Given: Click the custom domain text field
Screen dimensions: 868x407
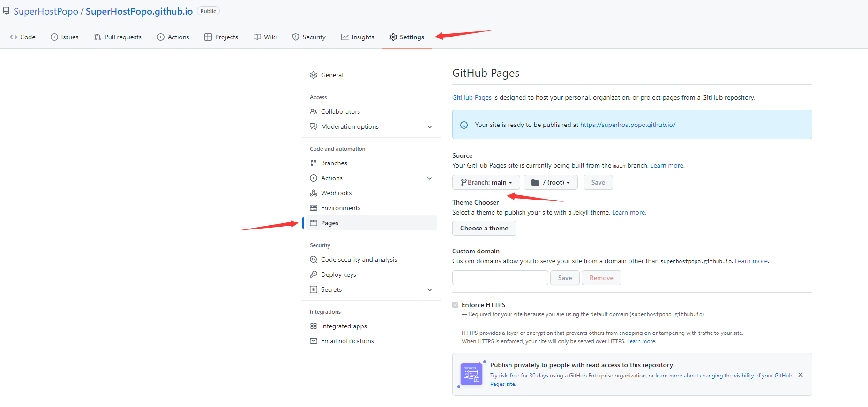Looking at the screenshot, I should click(500, 278).
